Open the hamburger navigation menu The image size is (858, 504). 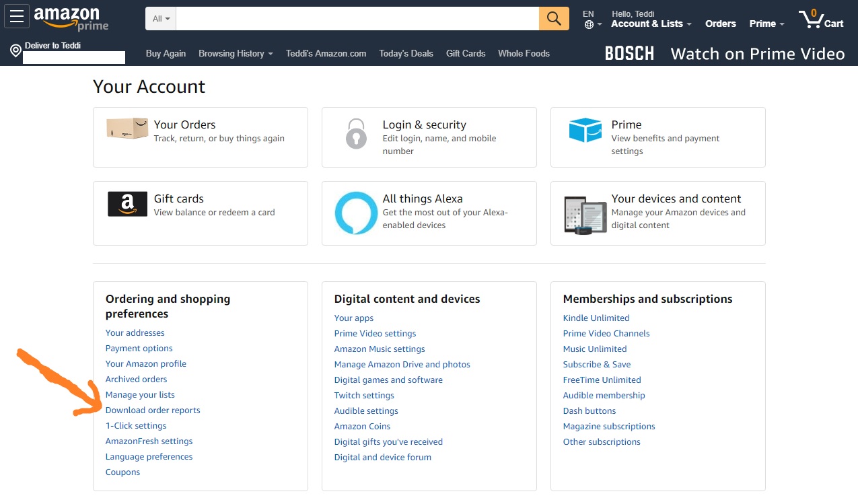(17, 15)
